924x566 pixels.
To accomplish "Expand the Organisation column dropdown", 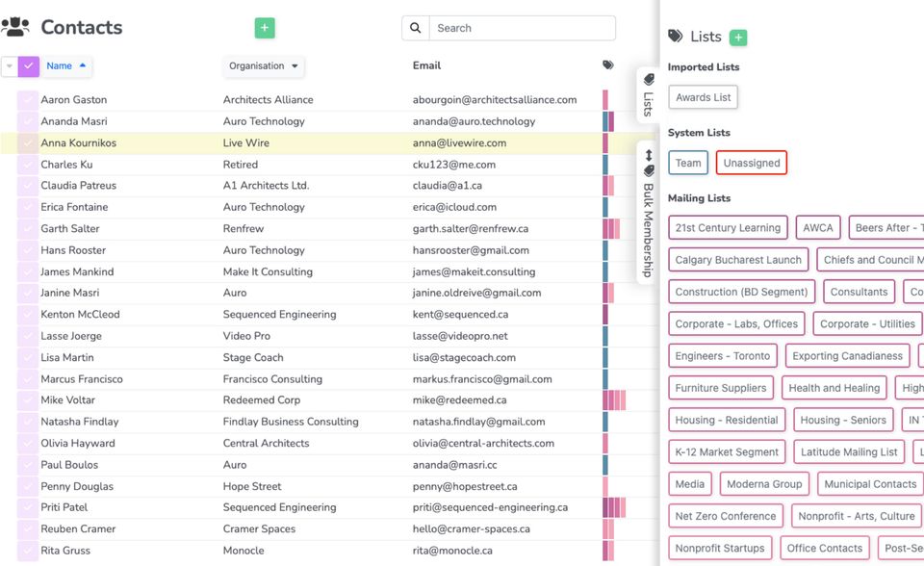I will click(x=264, y=66).
